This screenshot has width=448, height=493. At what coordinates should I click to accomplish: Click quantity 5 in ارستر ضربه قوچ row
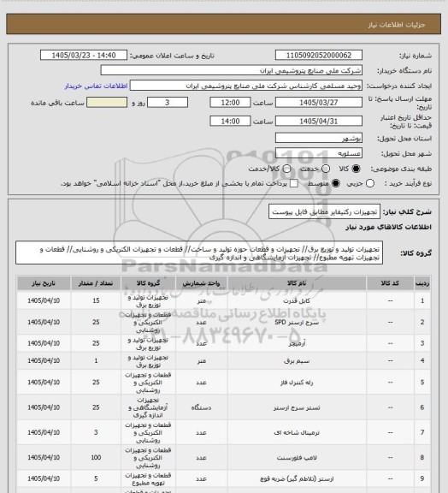click(x=96, y=478)
